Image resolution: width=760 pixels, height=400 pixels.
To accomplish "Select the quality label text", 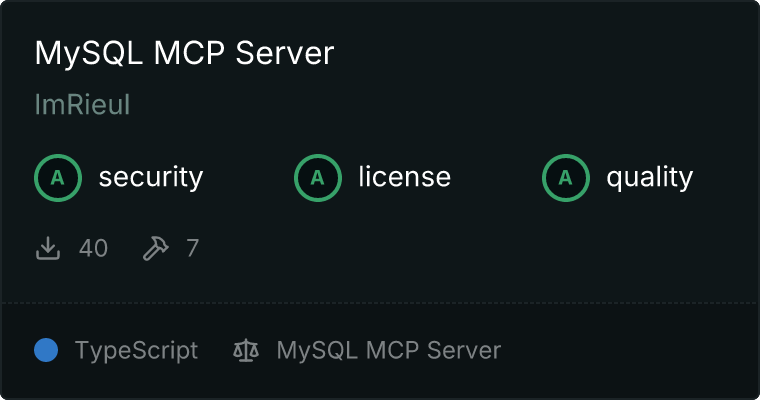I will (649, 178).
